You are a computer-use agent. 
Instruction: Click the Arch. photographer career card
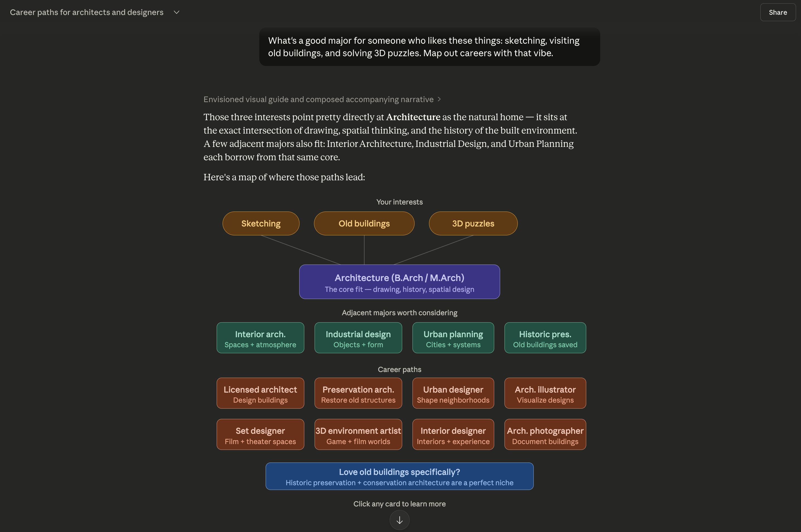545,435
